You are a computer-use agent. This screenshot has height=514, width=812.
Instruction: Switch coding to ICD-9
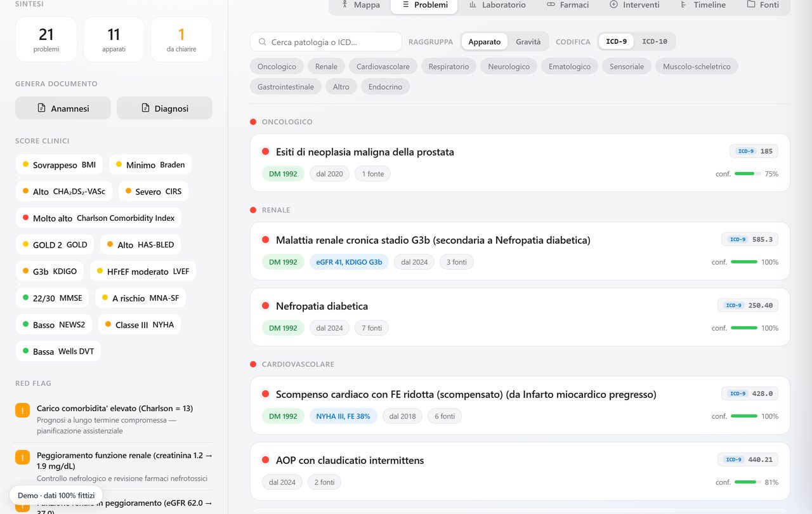pos(616,42)
